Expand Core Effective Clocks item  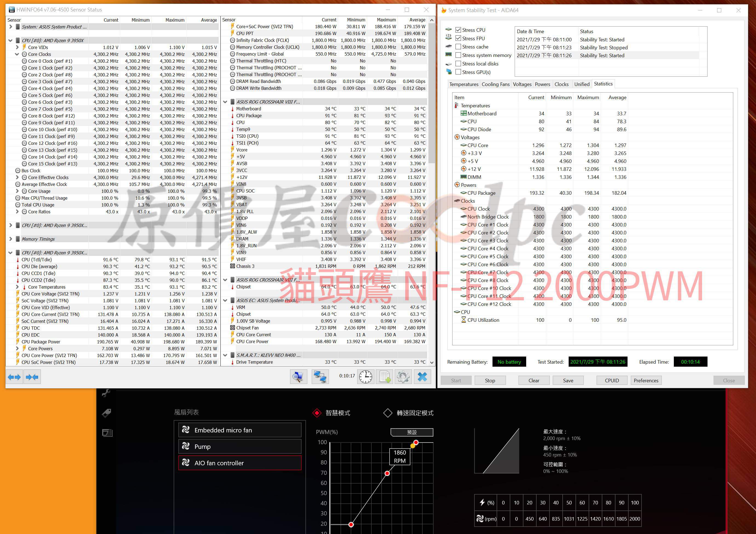point(17,177)
